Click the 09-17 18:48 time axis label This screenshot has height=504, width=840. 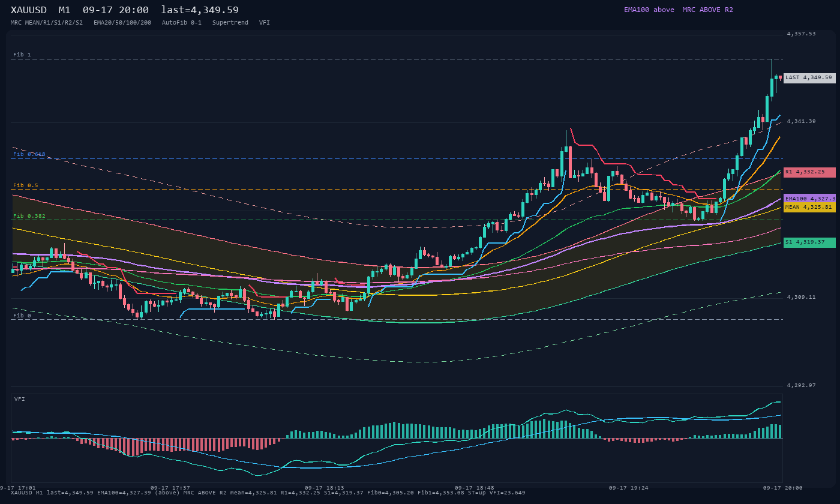coord(475,488)
